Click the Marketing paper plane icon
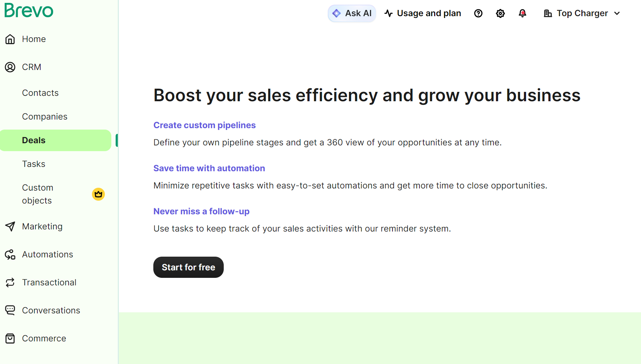 tap(10, 226)
